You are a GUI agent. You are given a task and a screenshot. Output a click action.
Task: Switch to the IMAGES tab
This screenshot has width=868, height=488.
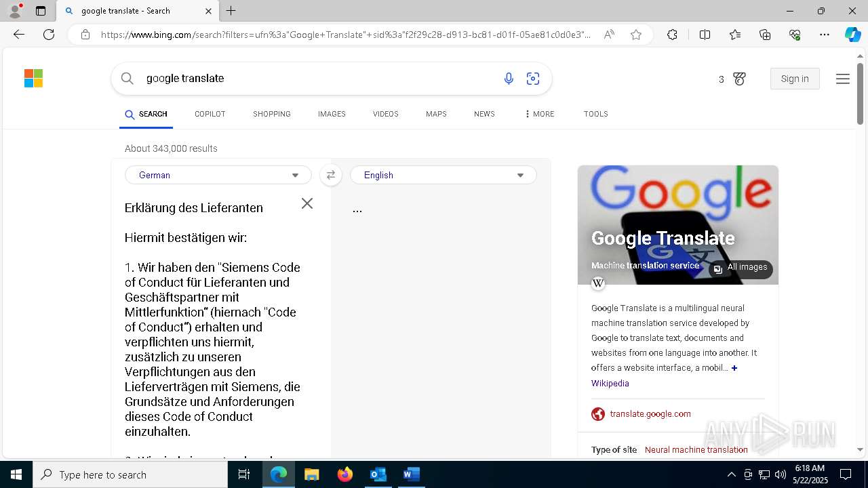(332, 114)
